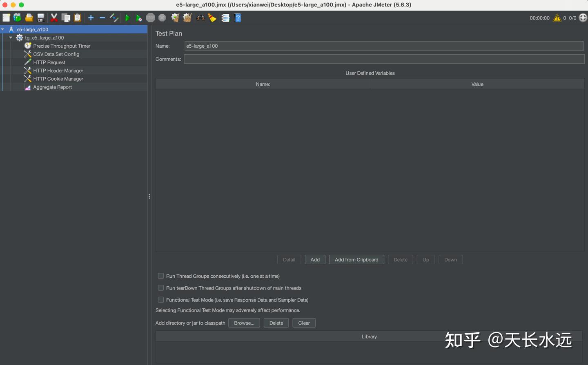Viewport: 588px width, 365px height.
Task: Click the test plan Name field
Action: coord(384,46)
